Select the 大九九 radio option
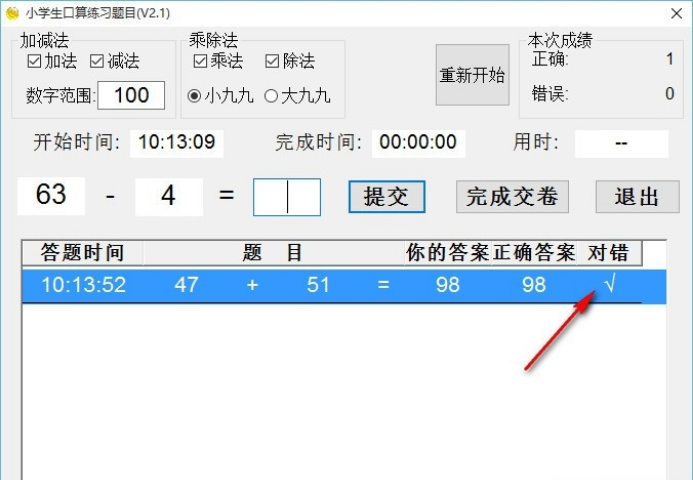 [297, 95]
